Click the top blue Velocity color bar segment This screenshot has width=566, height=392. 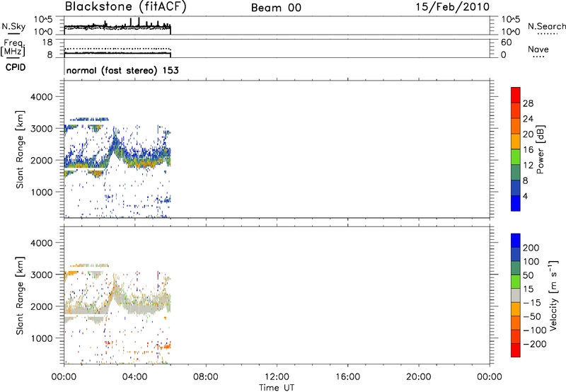[x=516, y=241]
